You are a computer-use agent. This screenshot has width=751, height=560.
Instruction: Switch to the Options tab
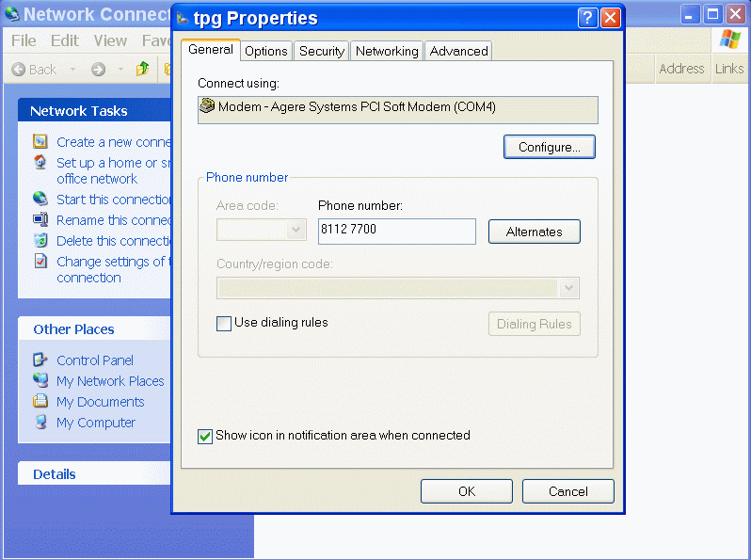tap(265, 51)
